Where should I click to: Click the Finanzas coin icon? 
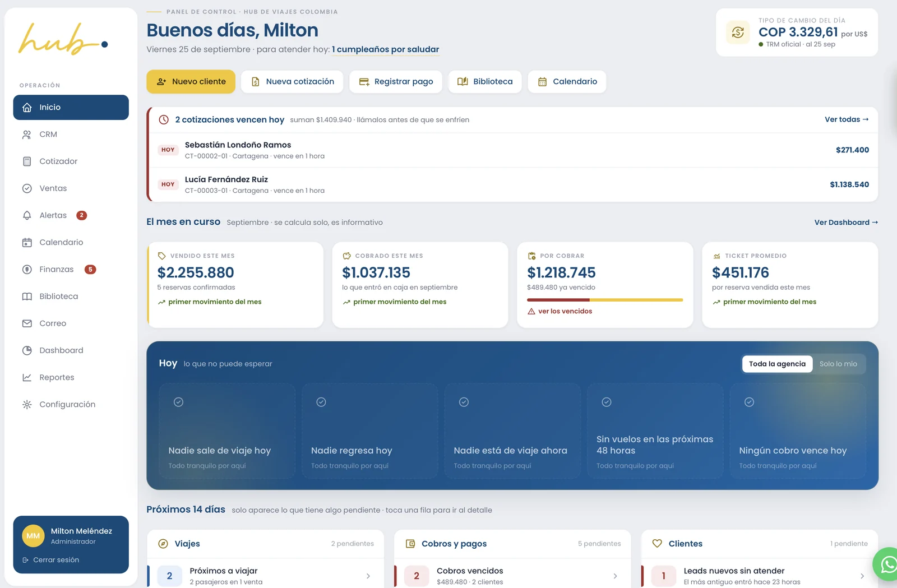(x=27, y=270)
